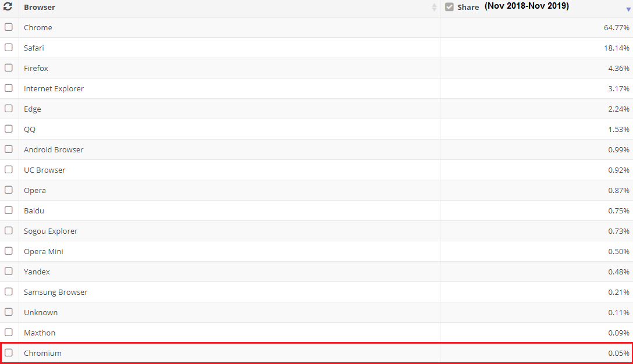Check the checkbox for the Chromium row

coord(9,352)
